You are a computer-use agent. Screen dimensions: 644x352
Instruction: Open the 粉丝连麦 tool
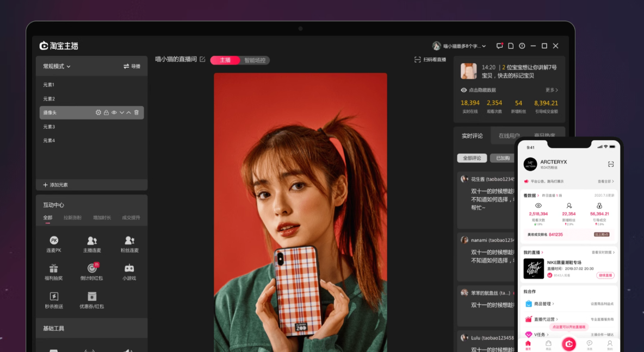(x=129, y=244)
